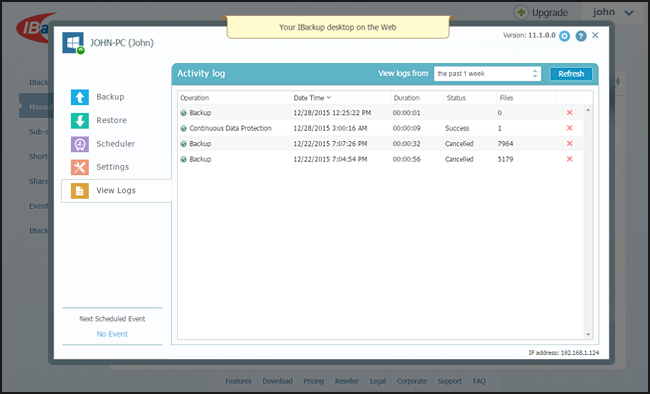Click the '5179' files cell
The image size is (650, 394).
coord(505,159)
